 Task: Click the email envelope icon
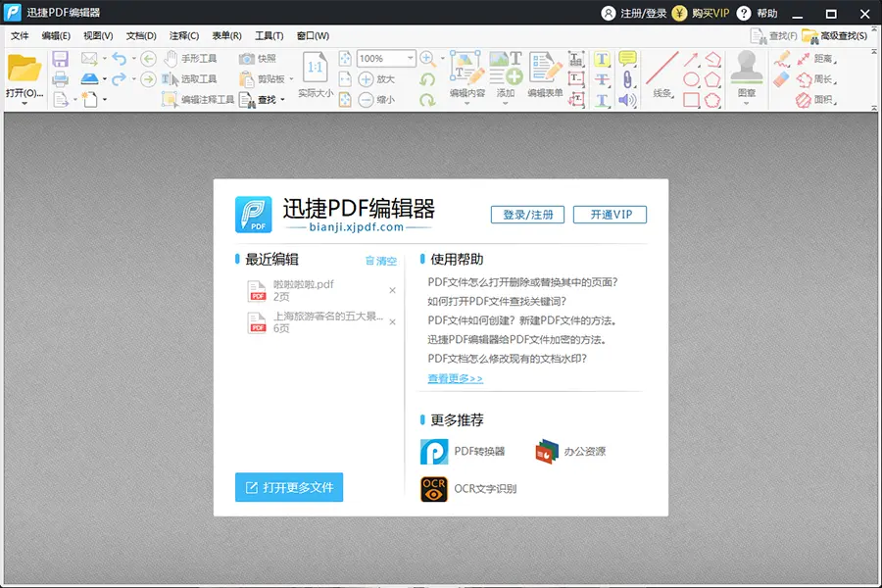89,58
